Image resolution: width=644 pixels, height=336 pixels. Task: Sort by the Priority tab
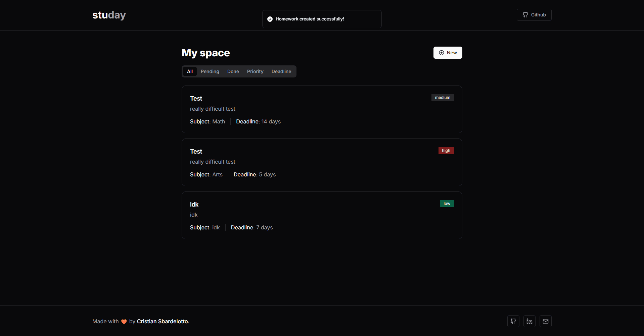tap(255, 71)
